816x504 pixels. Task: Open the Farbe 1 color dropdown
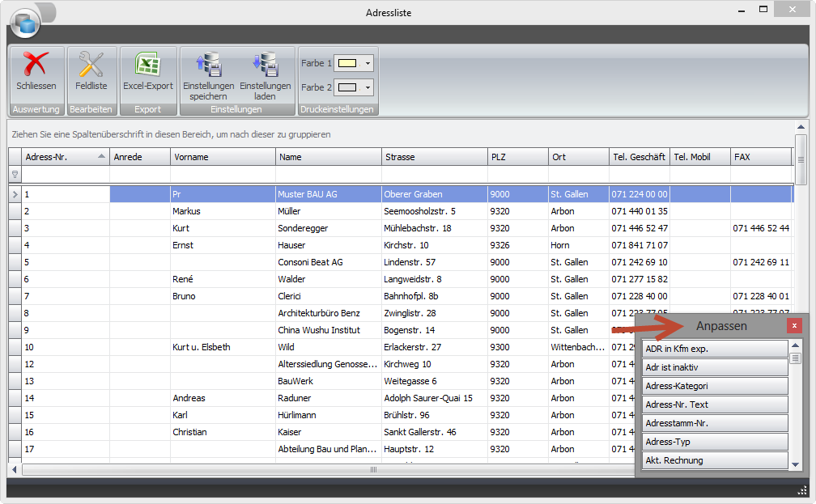[368, 63]
